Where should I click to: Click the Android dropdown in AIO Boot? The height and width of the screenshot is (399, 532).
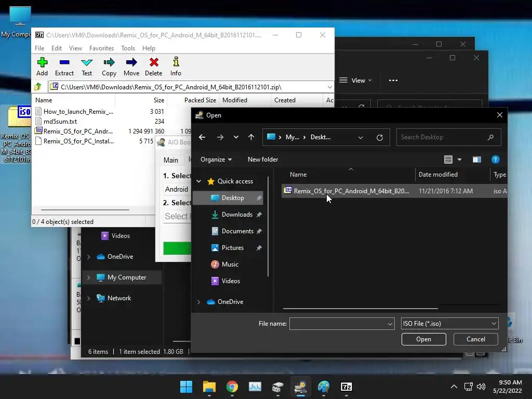click(x=177, y=189)
